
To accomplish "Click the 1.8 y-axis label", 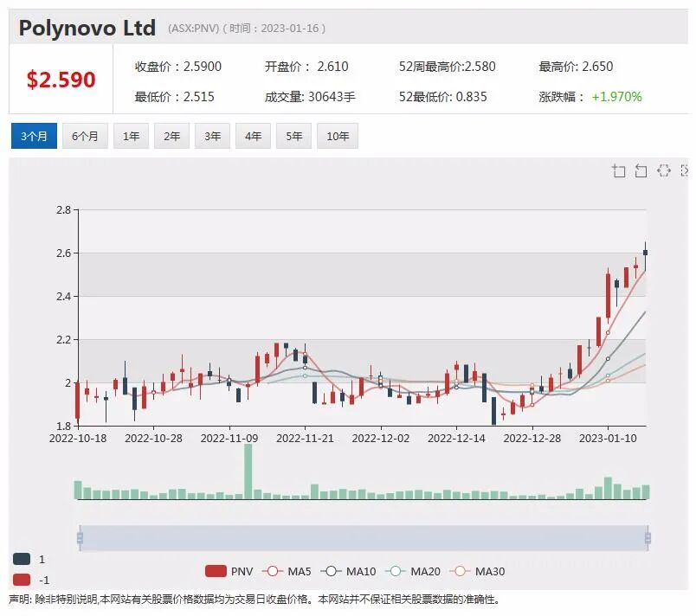I will (x=63, y=427).
